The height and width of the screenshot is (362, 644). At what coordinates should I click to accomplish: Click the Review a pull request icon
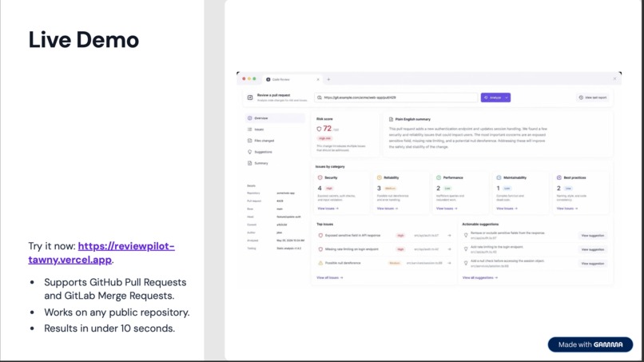click(250, 97)
